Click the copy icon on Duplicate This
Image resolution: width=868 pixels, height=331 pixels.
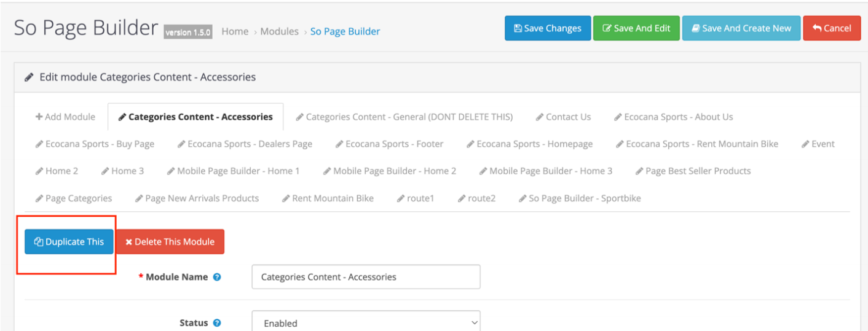(39, 242)
